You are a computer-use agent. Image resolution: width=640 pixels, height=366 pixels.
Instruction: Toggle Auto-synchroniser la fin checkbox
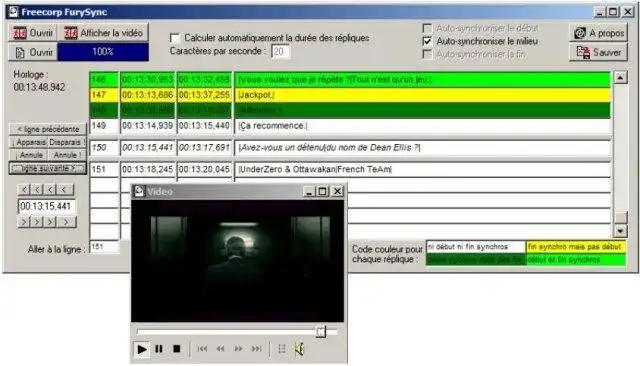pyautogui.click(x=427, y=54)
